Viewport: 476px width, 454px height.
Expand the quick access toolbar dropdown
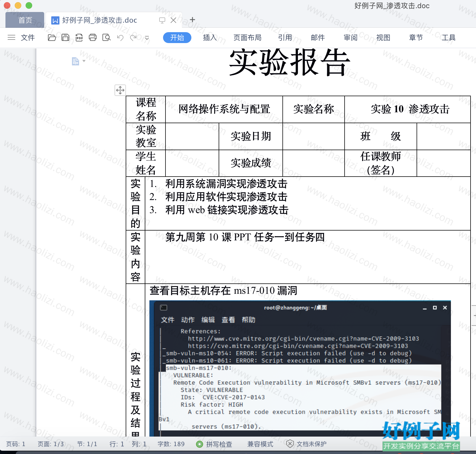(147, 38)
